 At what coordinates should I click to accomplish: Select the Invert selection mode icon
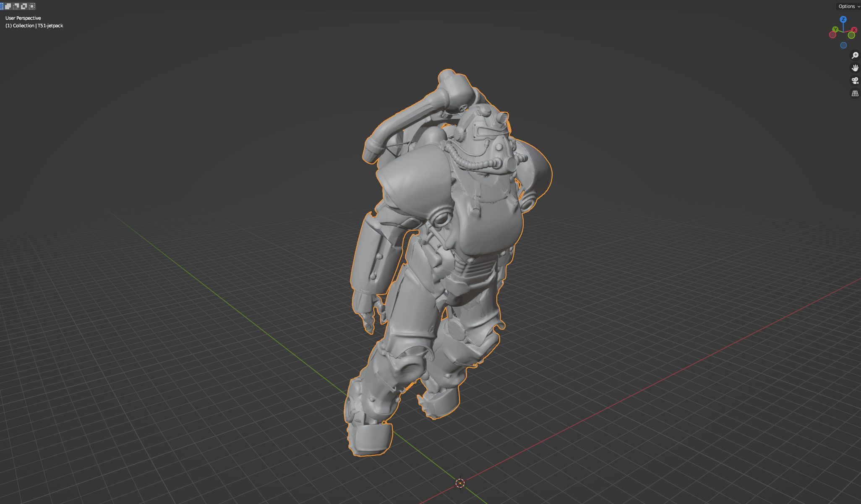point(24,6)
